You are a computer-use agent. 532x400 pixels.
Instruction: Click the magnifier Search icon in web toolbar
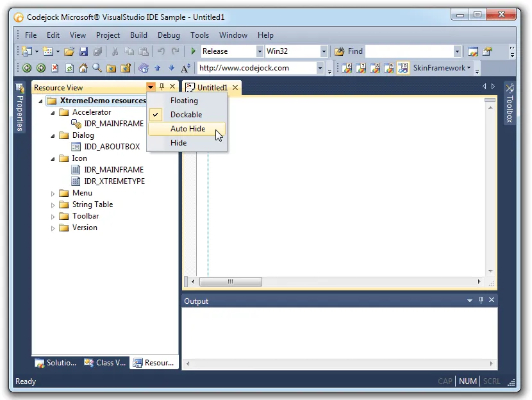tap(97, 68)
